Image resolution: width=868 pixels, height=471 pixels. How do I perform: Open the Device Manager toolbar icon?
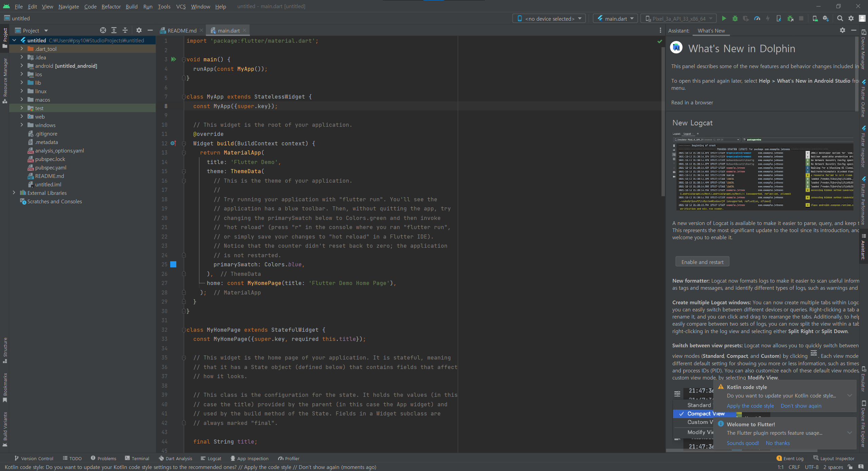(815, 19)
